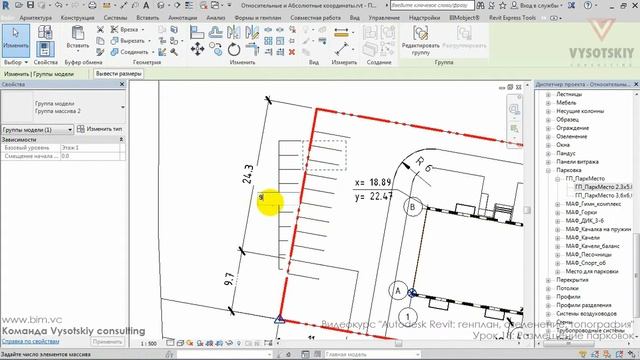640x360 pixels.
Task: Click the Вход в службы sign-in button
Action: pyautogui.click(x=536, y=6)
